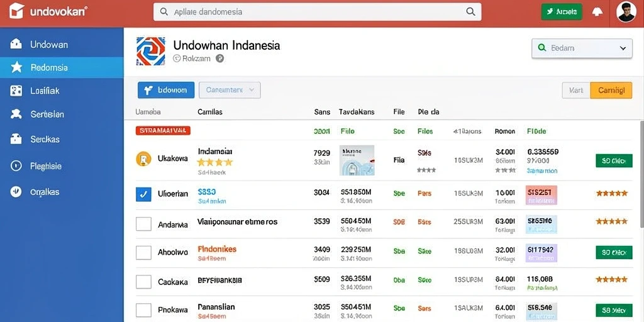Open Sertisian in the sidebar
This screenshot has width=644, height=322.
tap(62, 114)
